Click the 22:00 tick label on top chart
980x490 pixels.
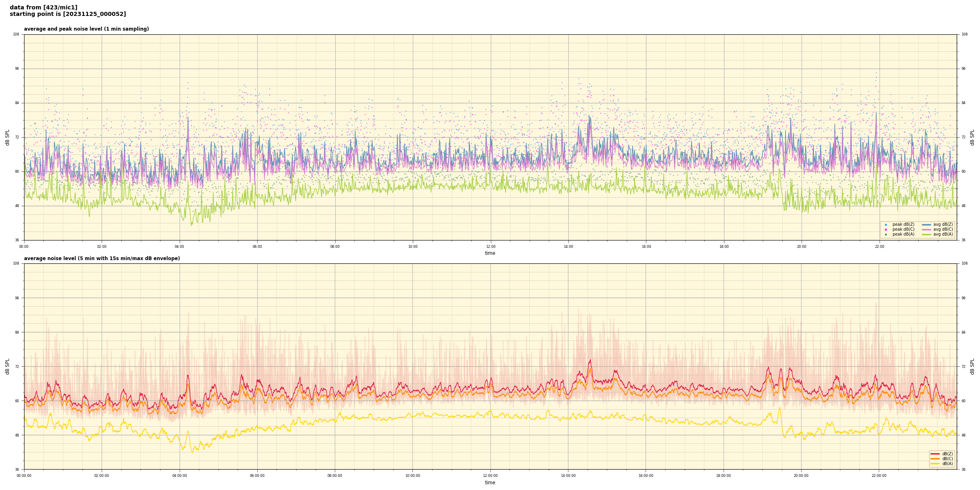click(x=879, y=247)
